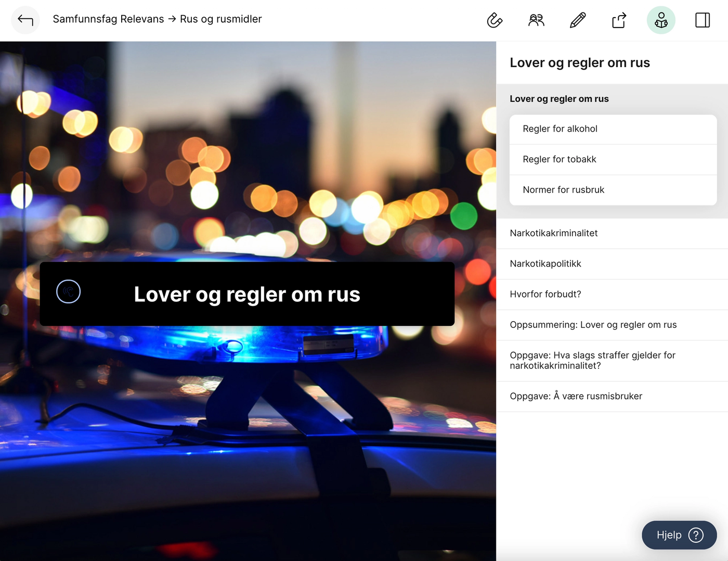Viewport: 728px width, 561px height.
Task: Select the pencil edit tool
Action: pos(578,20)
